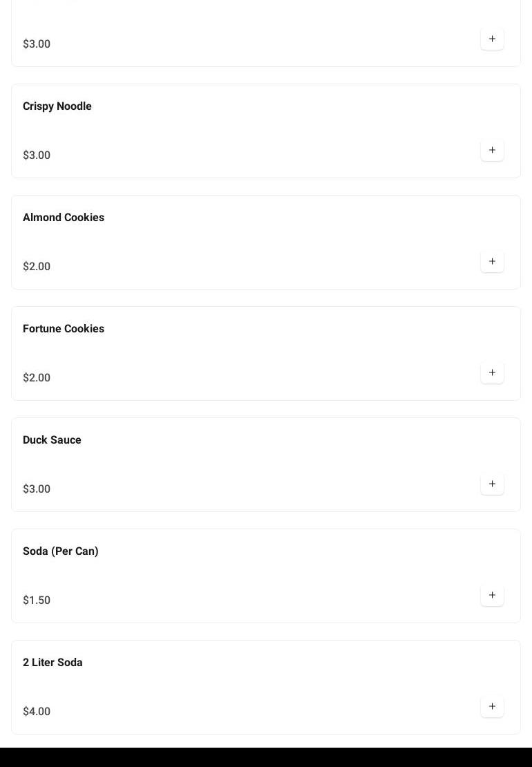This screenshot has height=767, width=532.
Task: Click plus on the topmost partially visible item
Action: click(492, 39)
